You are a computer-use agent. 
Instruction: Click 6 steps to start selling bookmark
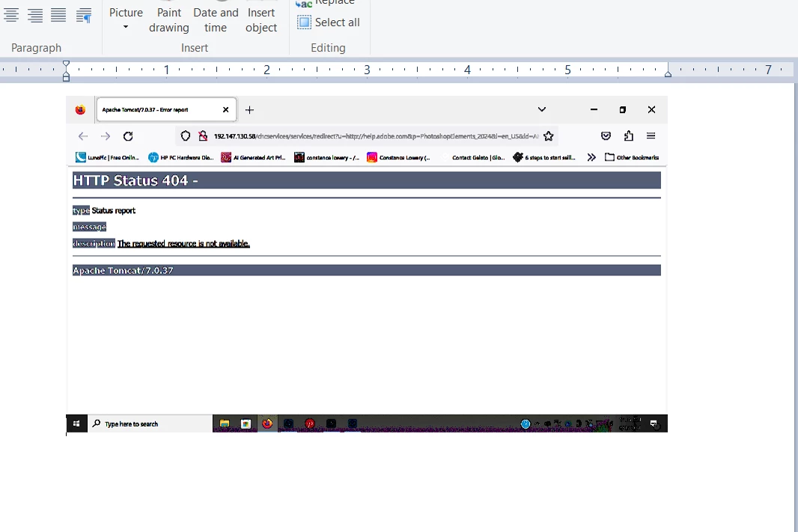coord(544,158)
